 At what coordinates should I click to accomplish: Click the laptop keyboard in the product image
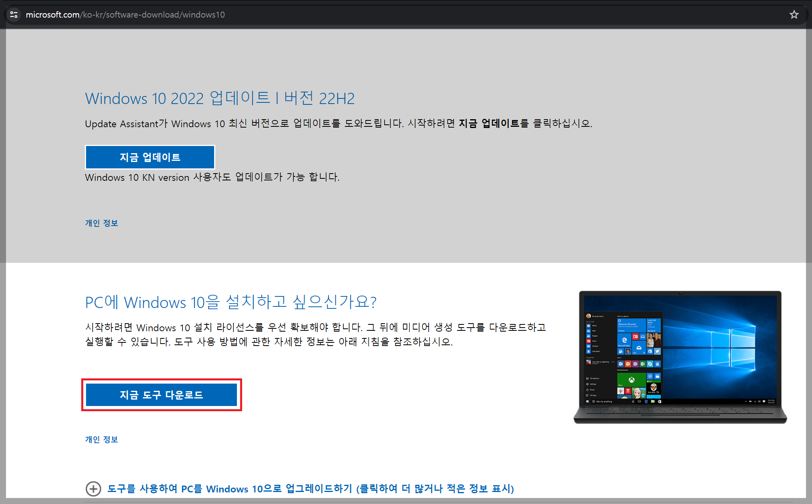coord(680,411)
